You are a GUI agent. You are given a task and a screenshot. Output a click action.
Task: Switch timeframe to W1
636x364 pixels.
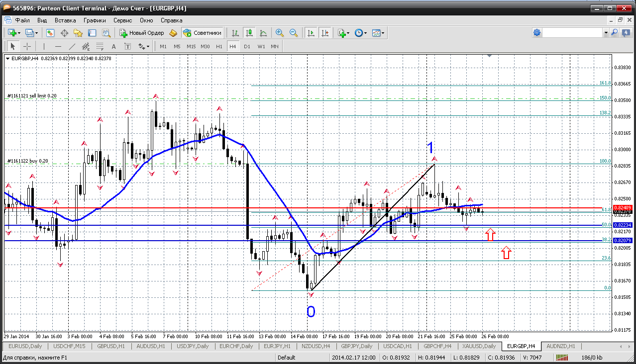(261, 46)
